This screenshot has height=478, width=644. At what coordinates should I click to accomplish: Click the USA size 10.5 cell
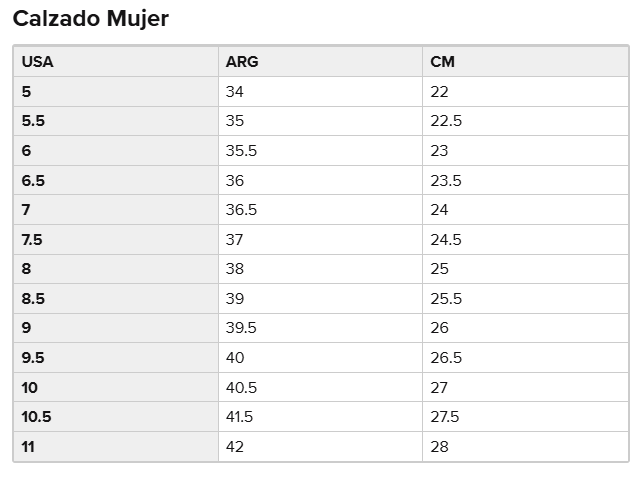point(36,417)
